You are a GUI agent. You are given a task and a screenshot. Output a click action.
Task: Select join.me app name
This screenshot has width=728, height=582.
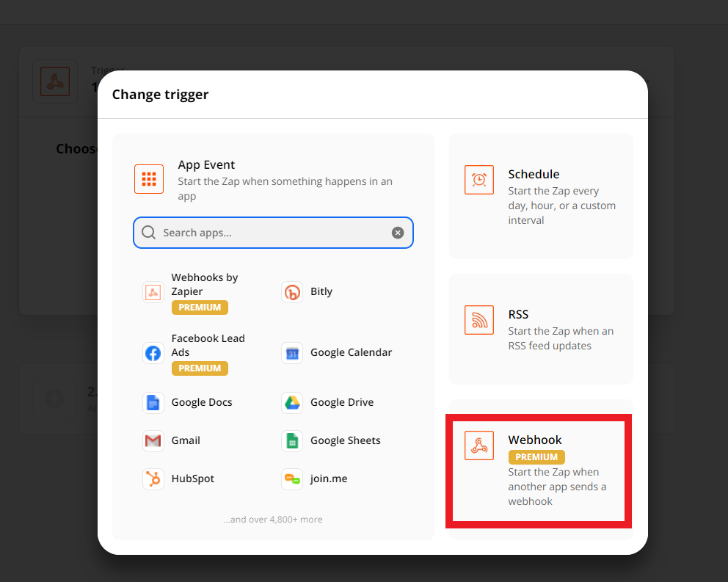329,479
